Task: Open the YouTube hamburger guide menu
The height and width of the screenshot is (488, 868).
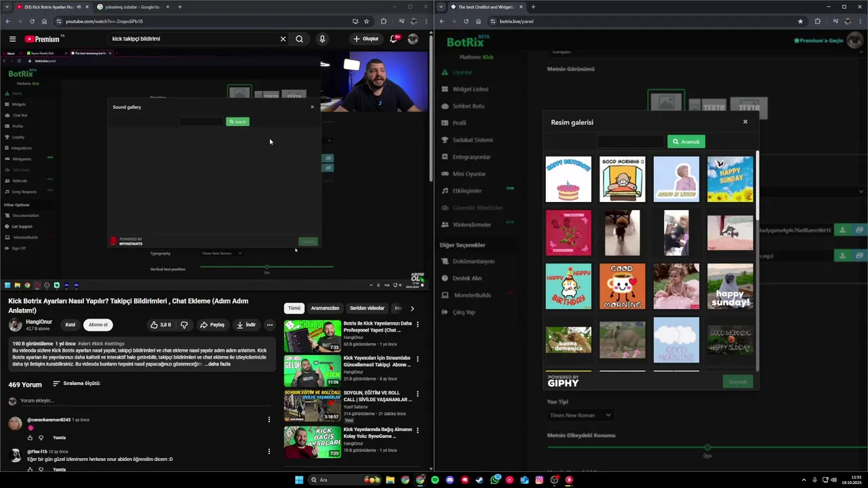Action: (12, 39)
